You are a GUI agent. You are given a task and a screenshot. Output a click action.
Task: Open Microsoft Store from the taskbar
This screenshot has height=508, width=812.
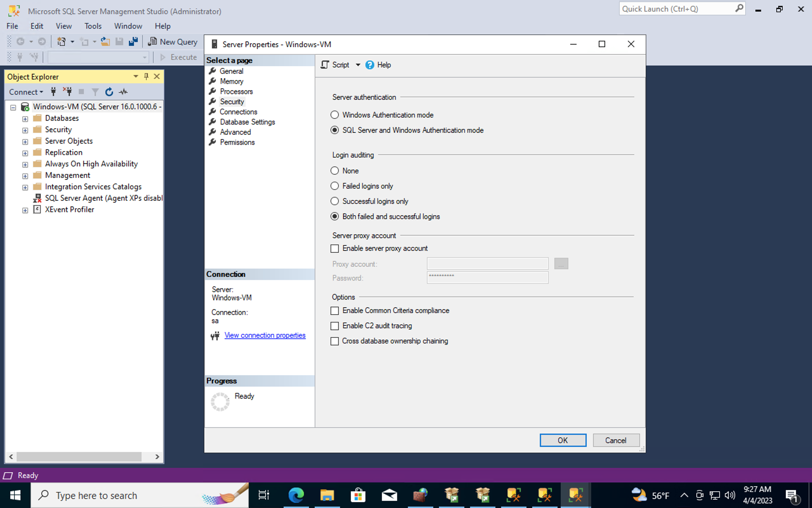358,495
